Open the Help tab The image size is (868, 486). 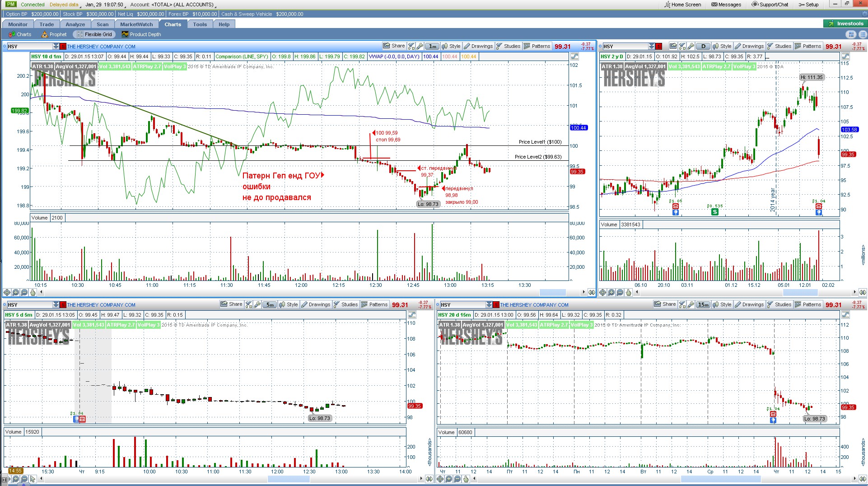point(224,24)
